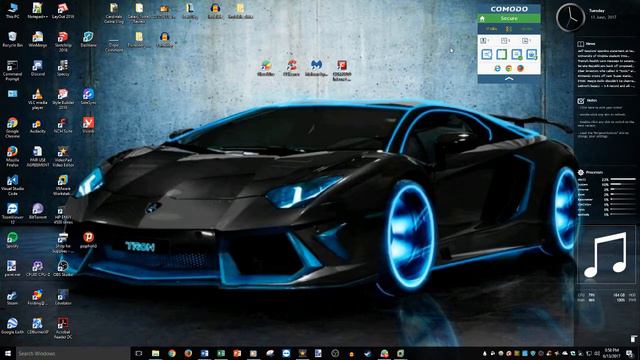This screenshot has height=360, width=640.
Task: Open the Audacity desktop shortcut
Action: (38, 125)
